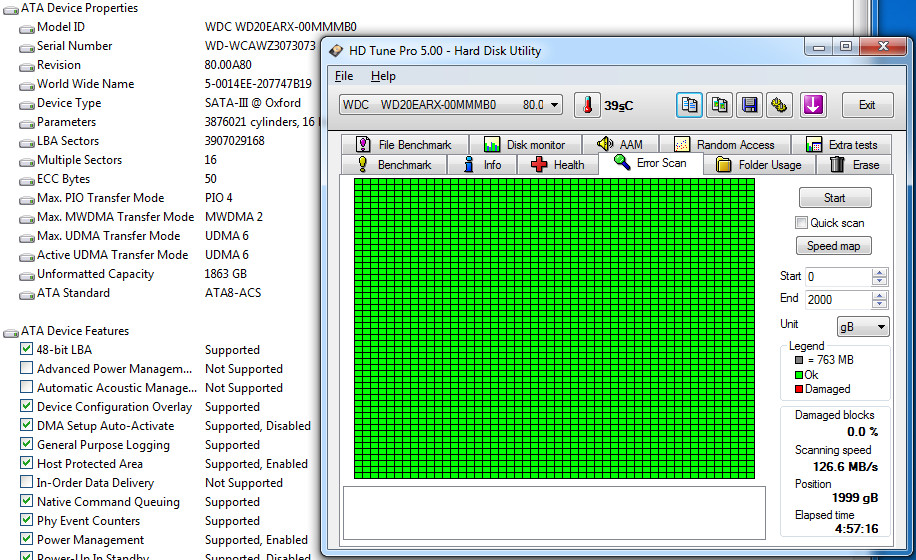The width and height of the screenshot is (916, 560).
Task: Select the Error Scan tab
Action: (x=651, y=163)
